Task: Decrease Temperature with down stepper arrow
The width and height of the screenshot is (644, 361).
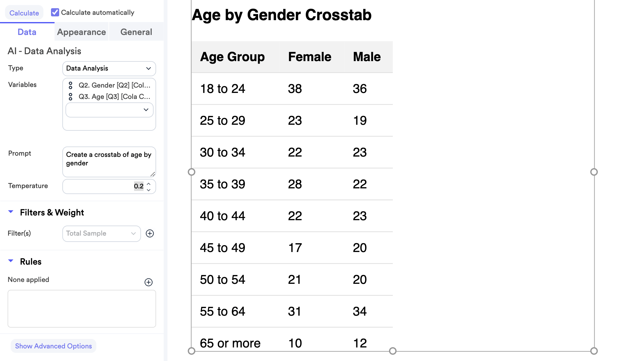Action: tap(149, 190)
